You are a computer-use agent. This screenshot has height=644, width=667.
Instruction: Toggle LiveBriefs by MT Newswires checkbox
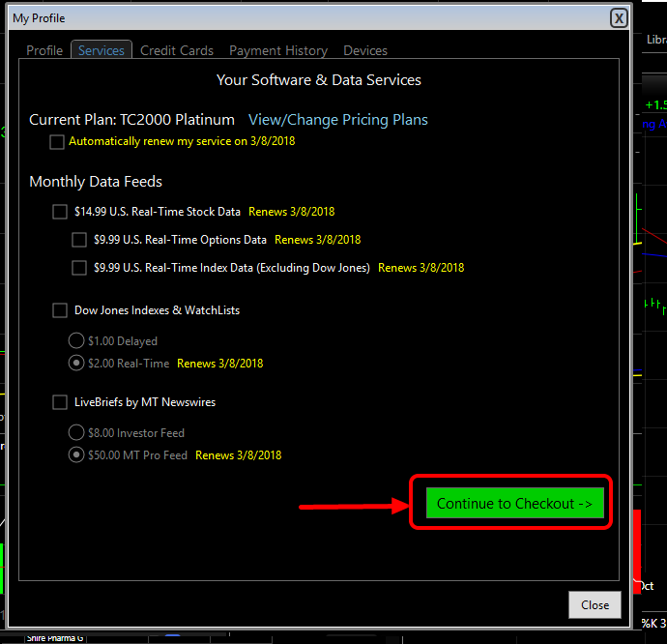click(60, 402)
